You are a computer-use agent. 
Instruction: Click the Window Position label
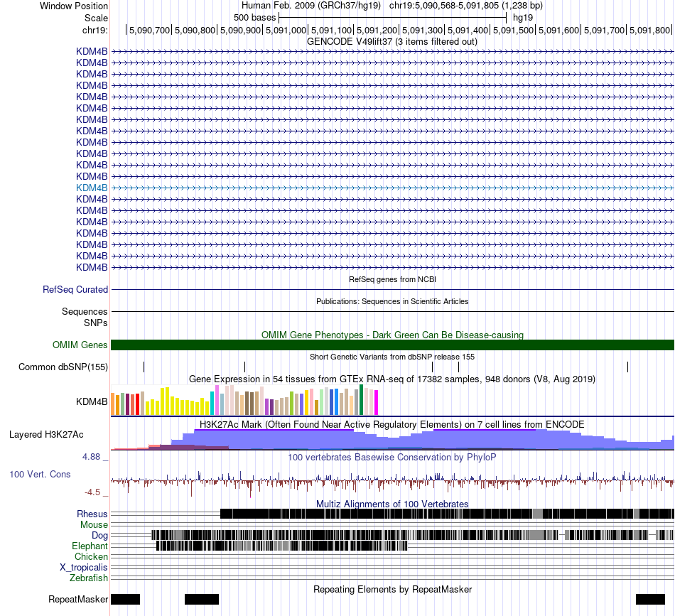[74, 6]
